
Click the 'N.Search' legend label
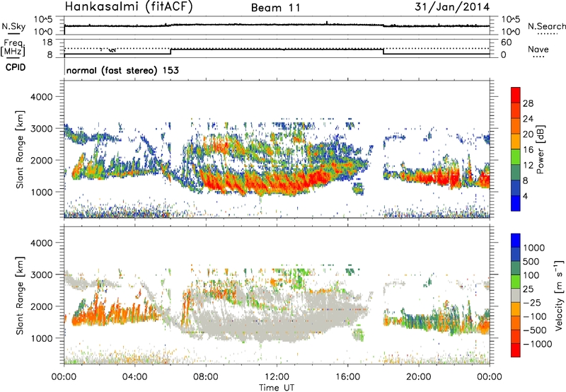click(x=546, y=26)
